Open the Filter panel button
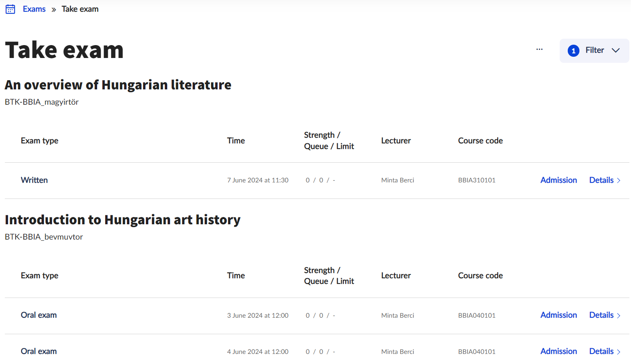631x364 pixels. [594, 50]
